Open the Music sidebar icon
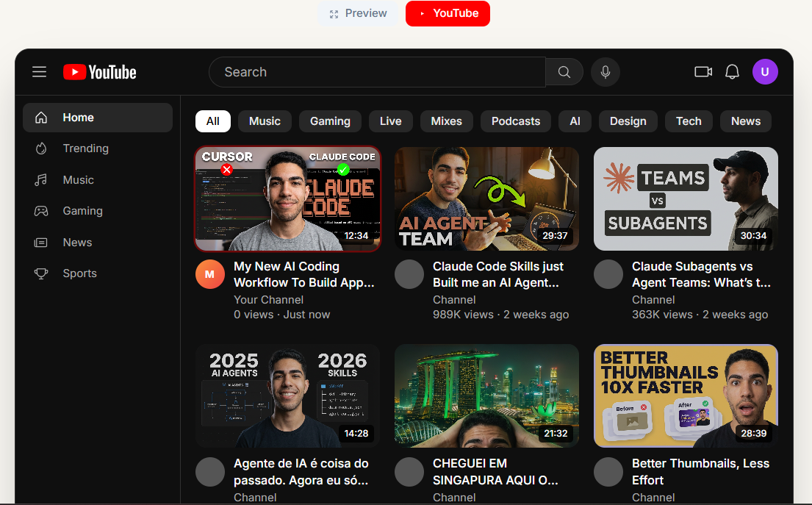The height and width of the screenshot is (505, 812). point(42,179)
